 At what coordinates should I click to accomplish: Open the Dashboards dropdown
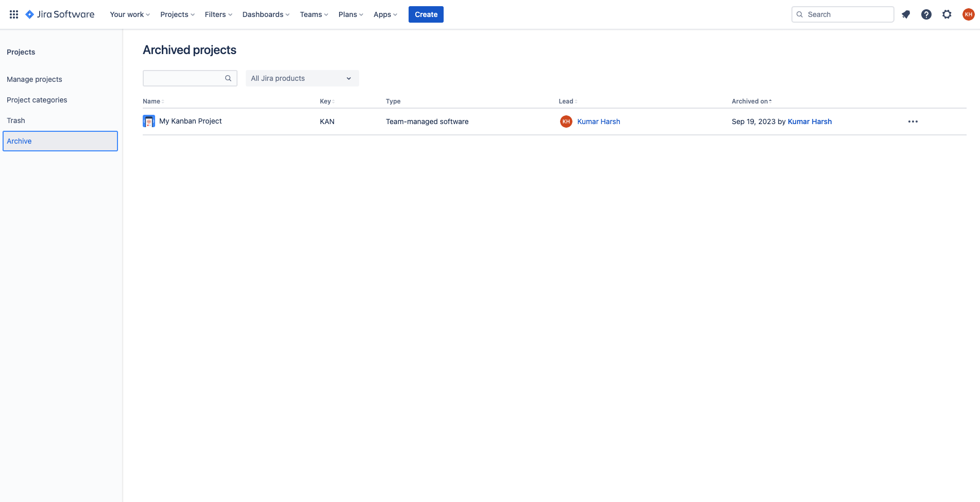265,14
